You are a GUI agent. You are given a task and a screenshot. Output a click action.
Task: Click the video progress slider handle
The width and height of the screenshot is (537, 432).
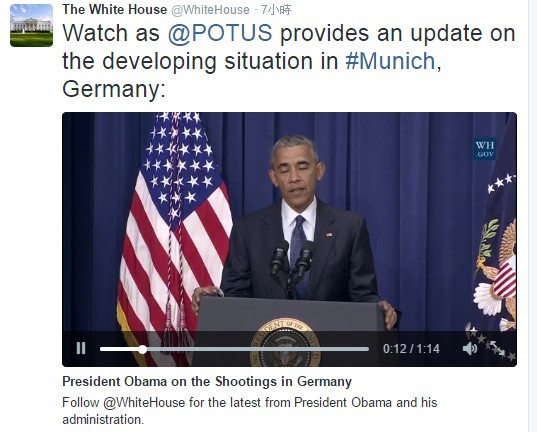142,349
